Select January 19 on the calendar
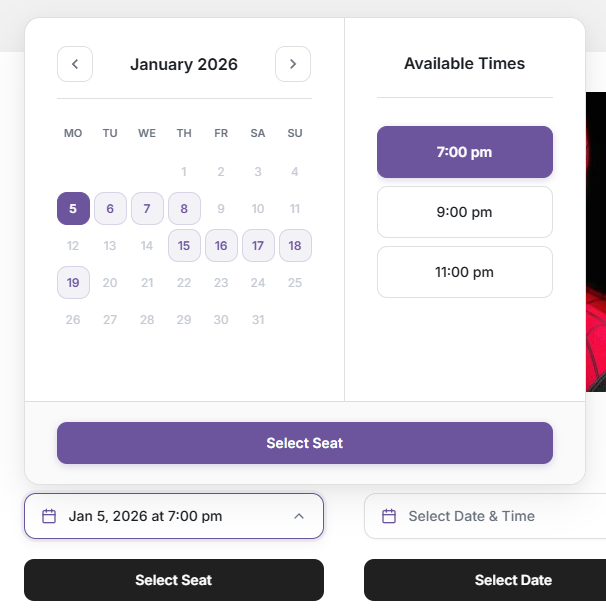Image resolution: width=606 pixels, height=615 pixels. point(73,283)
